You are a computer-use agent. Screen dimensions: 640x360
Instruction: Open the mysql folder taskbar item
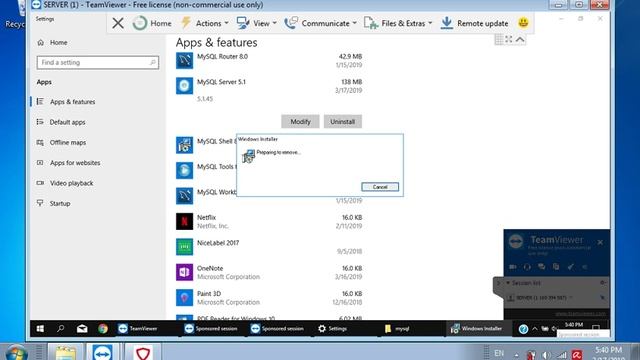point(397,329)
